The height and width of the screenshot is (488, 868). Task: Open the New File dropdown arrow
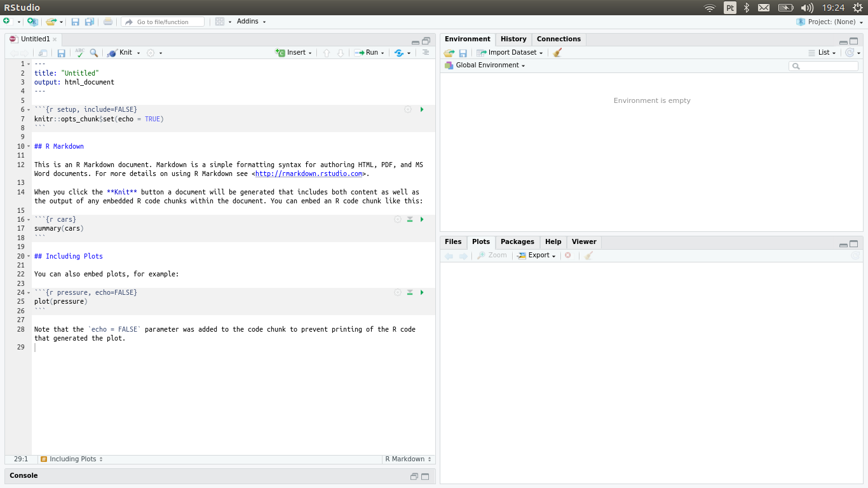[x=19, y=22]
